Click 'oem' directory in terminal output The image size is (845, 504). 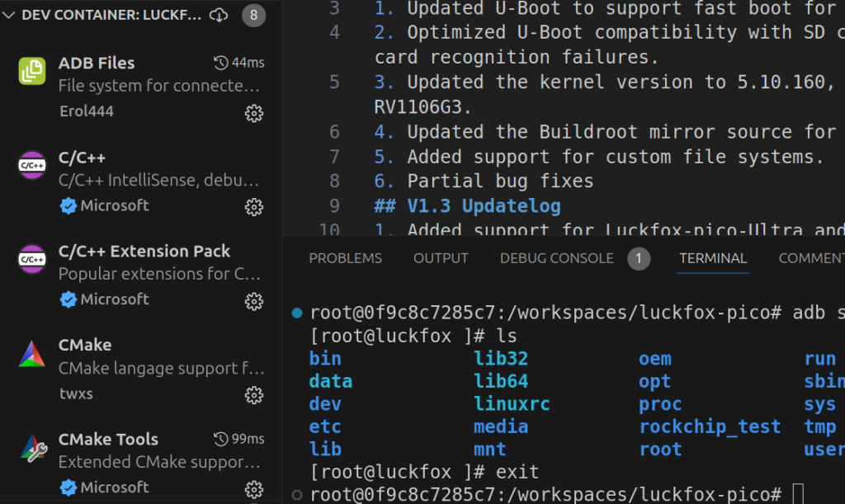click(x=654, y=359)
